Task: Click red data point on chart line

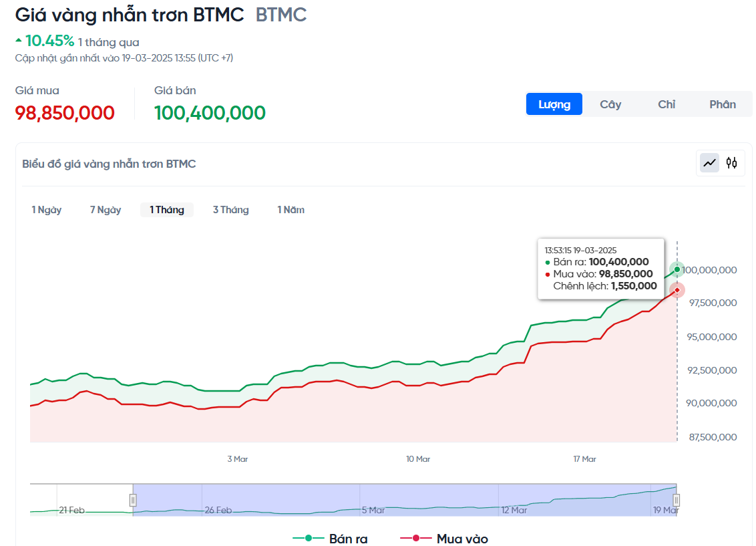Action: (x=677, y=290)
